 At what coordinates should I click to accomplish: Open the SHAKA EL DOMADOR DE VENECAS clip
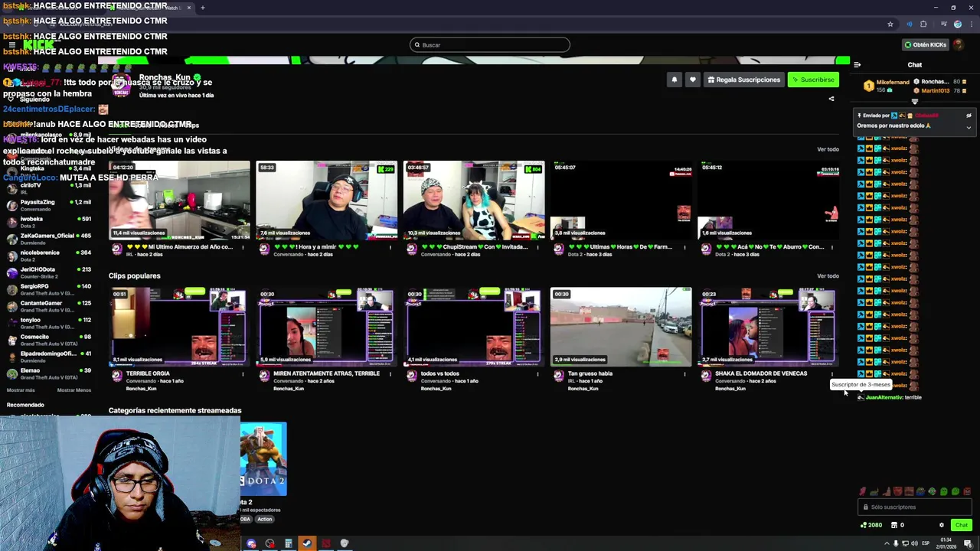click(x=768, y=327)
